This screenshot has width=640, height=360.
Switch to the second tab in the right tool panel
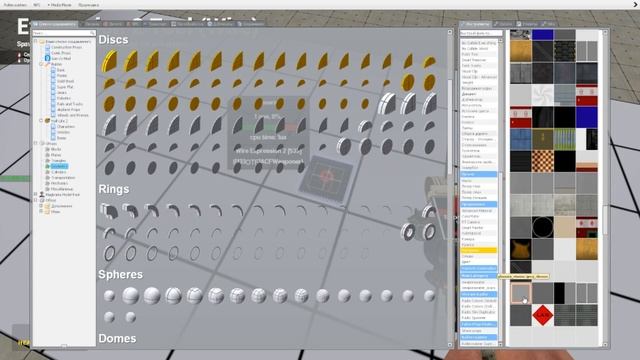[x=503, y=24]
